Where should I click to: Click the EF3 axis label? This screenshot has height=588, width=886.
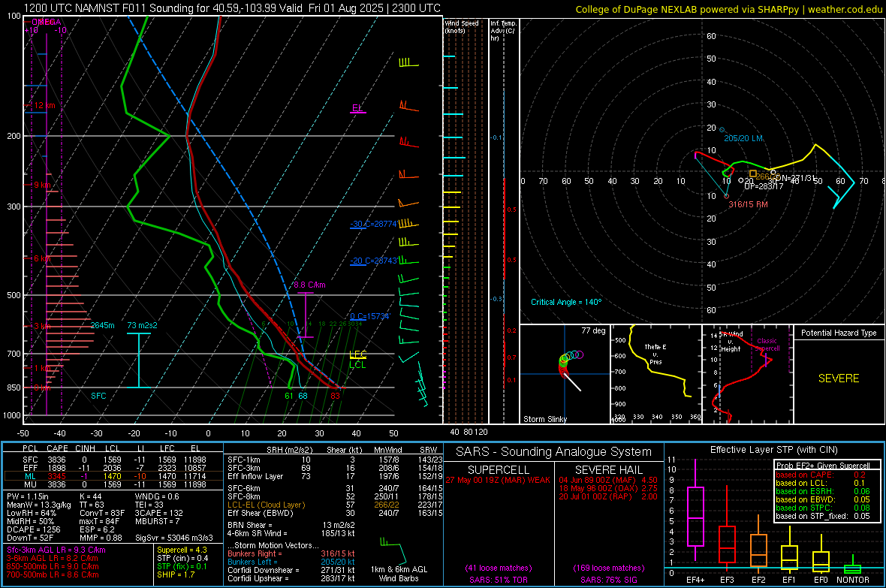point(727,580)
